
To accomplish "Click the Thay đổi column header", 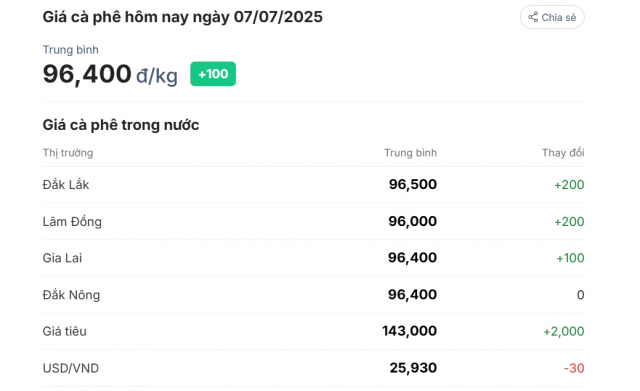I will (x=563, y=153).
